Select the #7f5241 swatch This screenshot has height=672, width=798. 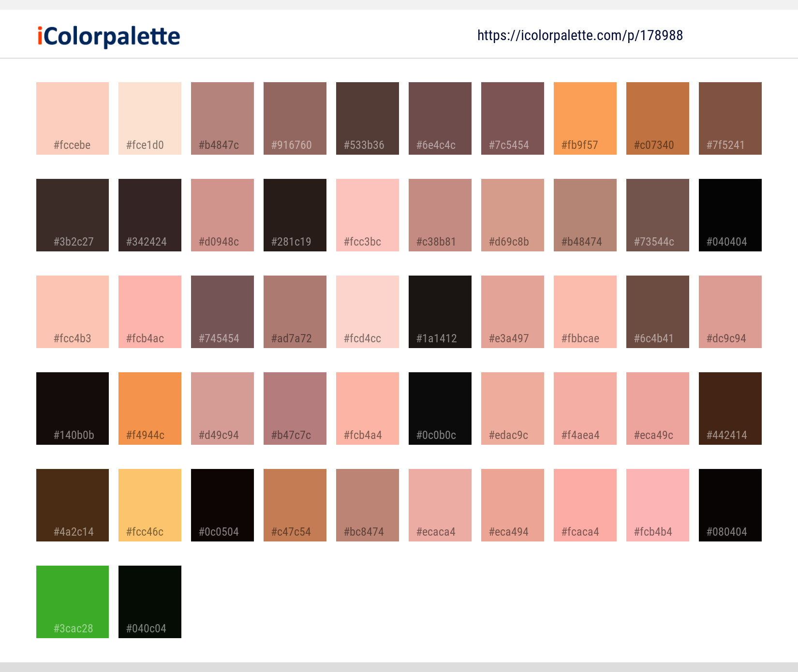click(730, 118)
